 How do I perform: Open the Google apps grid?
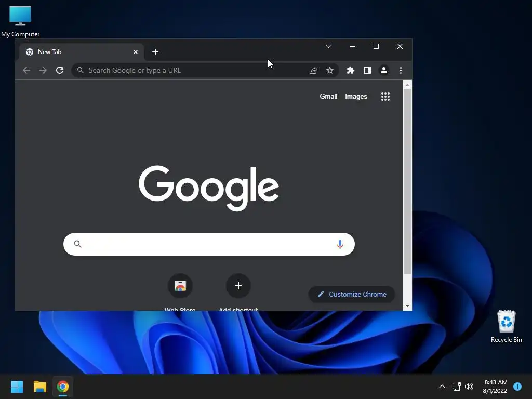(385, 97)
